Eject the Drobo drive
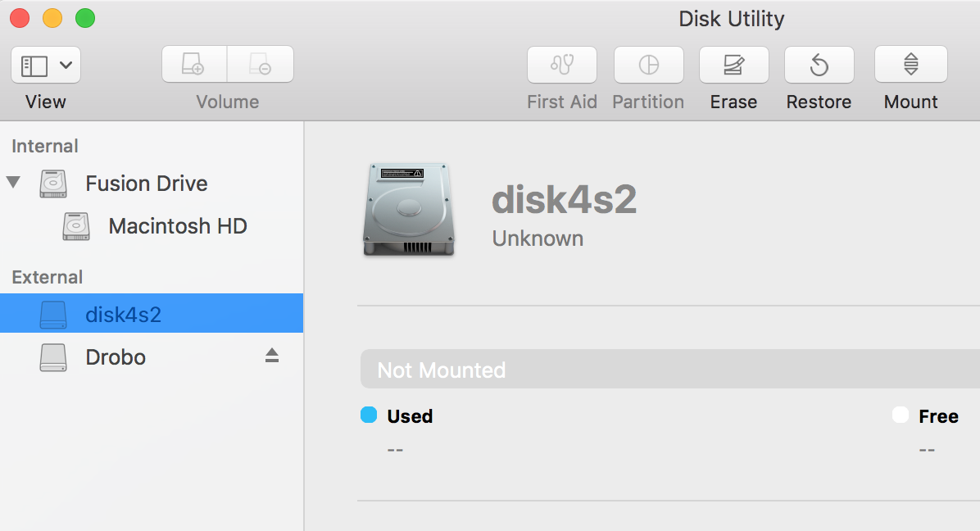Viewport: 980px width, 531px height. pyautogui.click(x=272, y=356)
